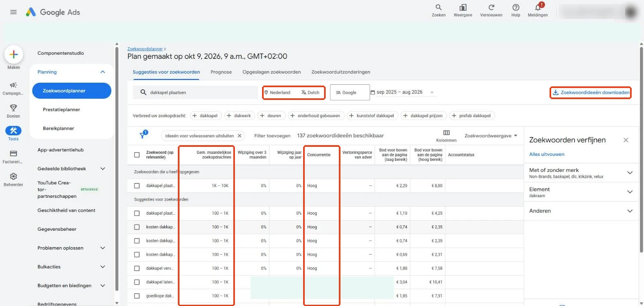Open the Meldingen notifications bell
This screenshot has height=306, width=644.
point(538,10)
